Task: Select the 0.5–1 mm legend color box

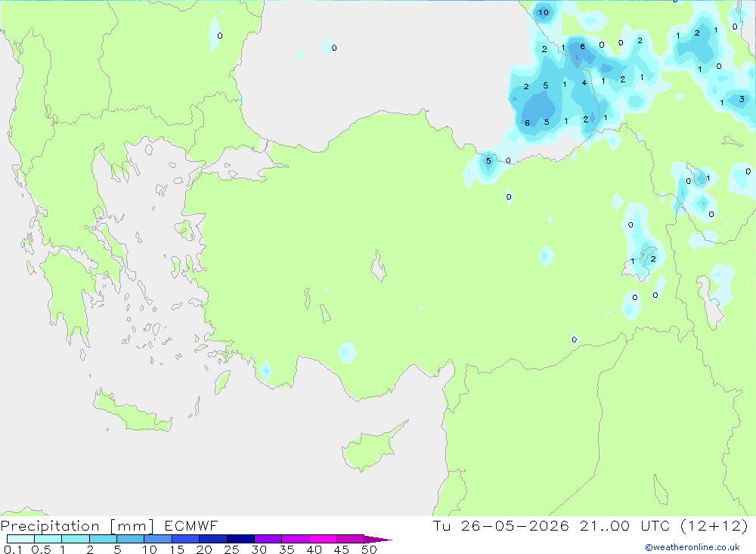Action: tap(48, 539)
